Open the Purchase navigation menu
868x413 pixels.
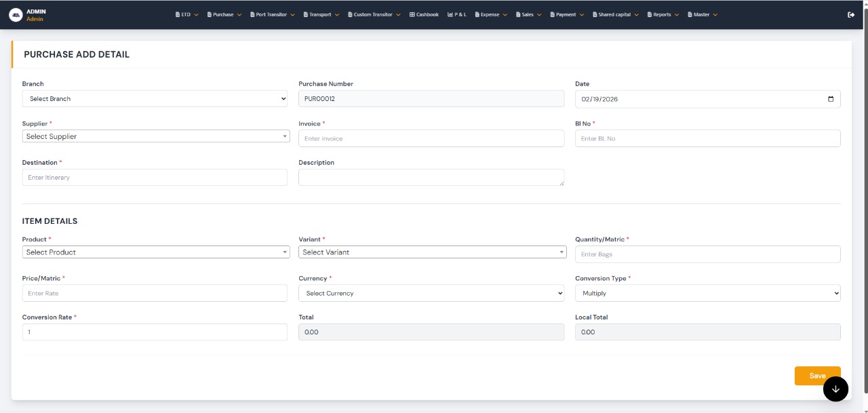click(224, 15)
